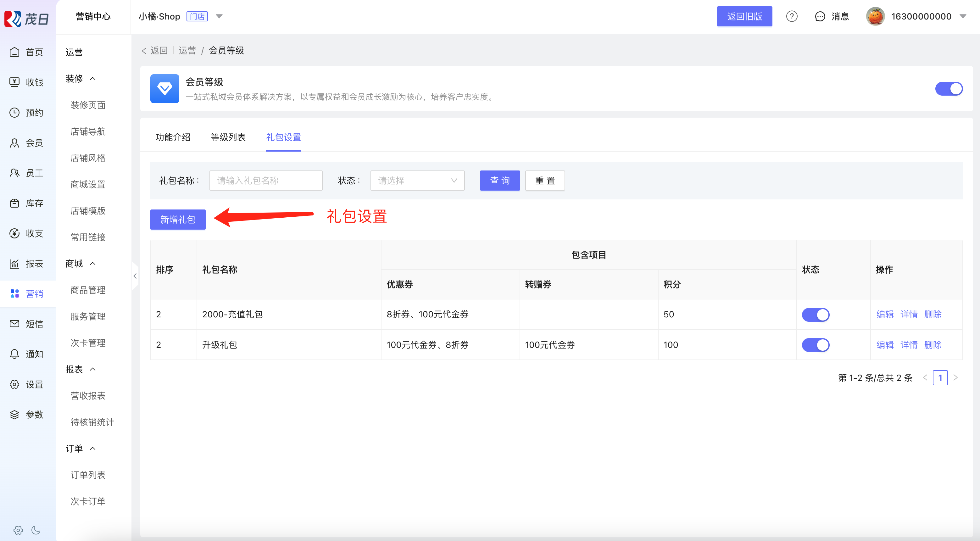Disable the 会员等级 feature switch

(x=949, y=89)
